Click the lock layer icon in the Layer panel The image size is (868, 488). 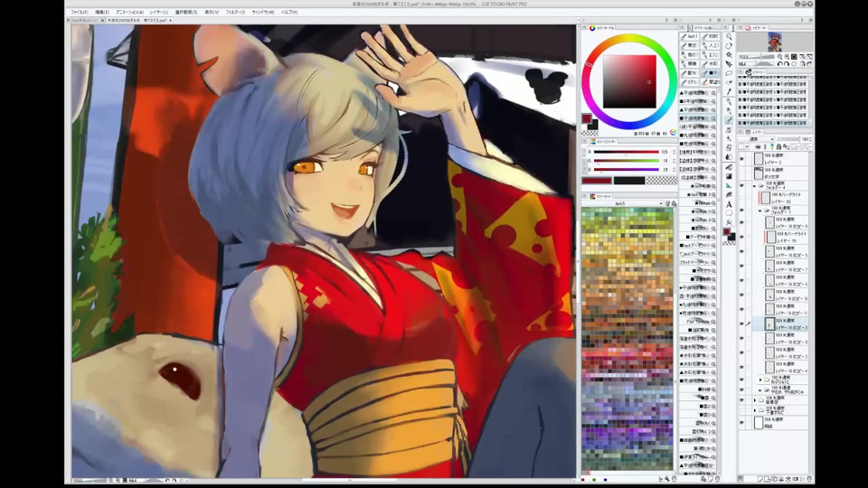coord(778,147)
